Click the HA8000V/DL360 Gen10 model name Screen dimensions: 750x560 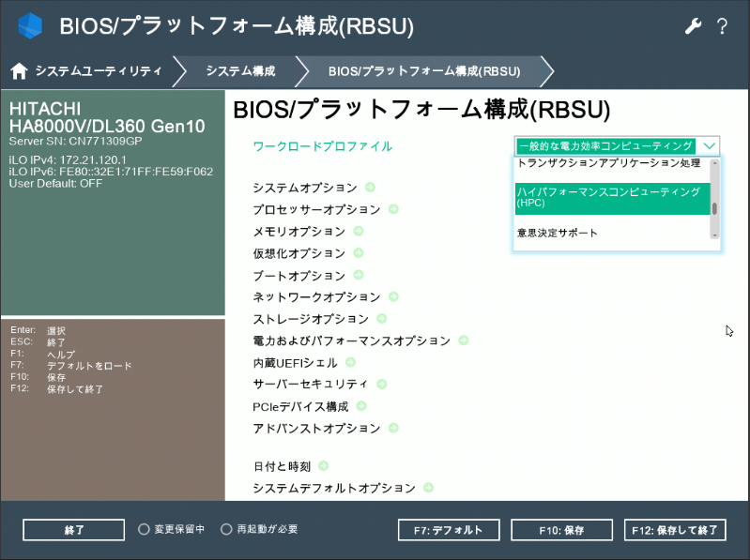coord(107,126)
